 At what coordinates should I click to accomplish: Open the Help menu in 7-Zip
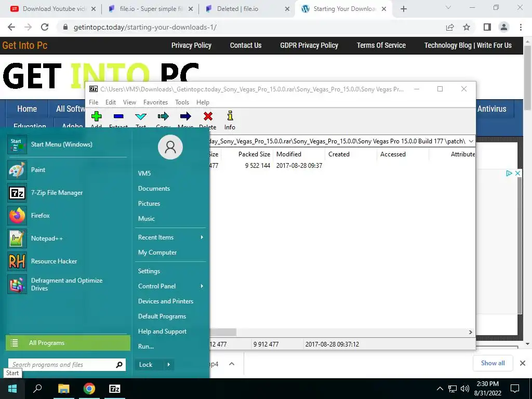(x=203, y=102)
